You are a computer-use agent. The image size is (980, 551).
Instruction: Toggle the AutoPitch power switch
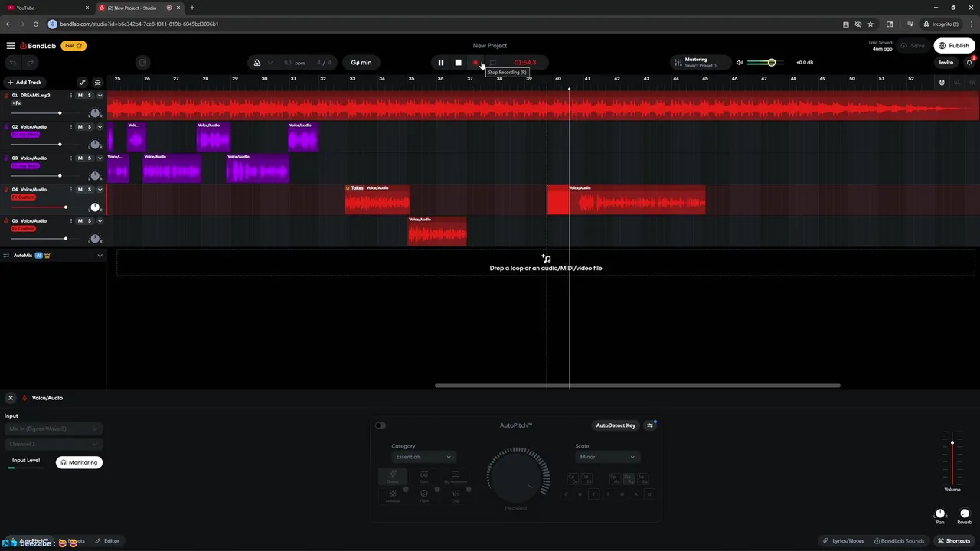click(x=381, y=425)
